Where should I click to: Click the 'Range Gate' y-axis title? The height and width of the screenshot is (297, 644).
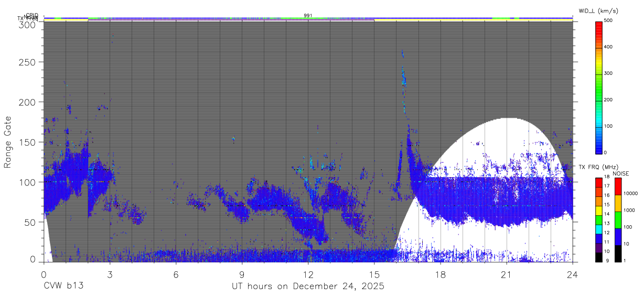tap(8, 142)
